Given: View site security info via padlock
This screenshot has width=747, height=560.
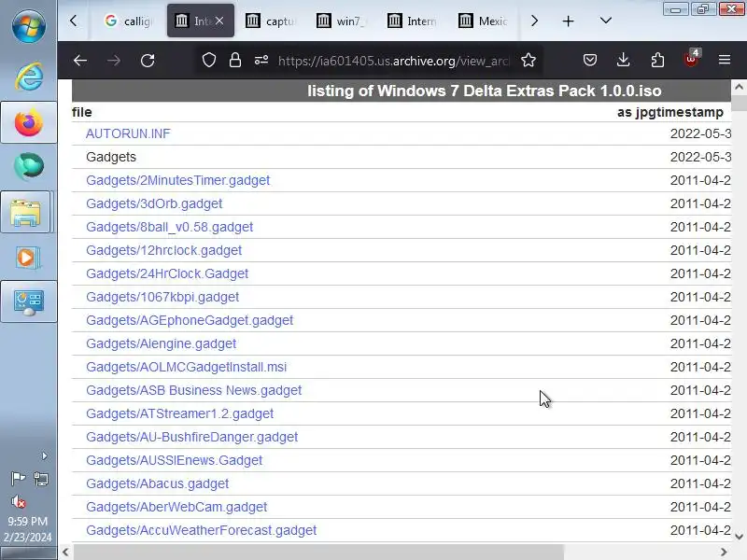Looking at the screenshot, I should point(235,61).
